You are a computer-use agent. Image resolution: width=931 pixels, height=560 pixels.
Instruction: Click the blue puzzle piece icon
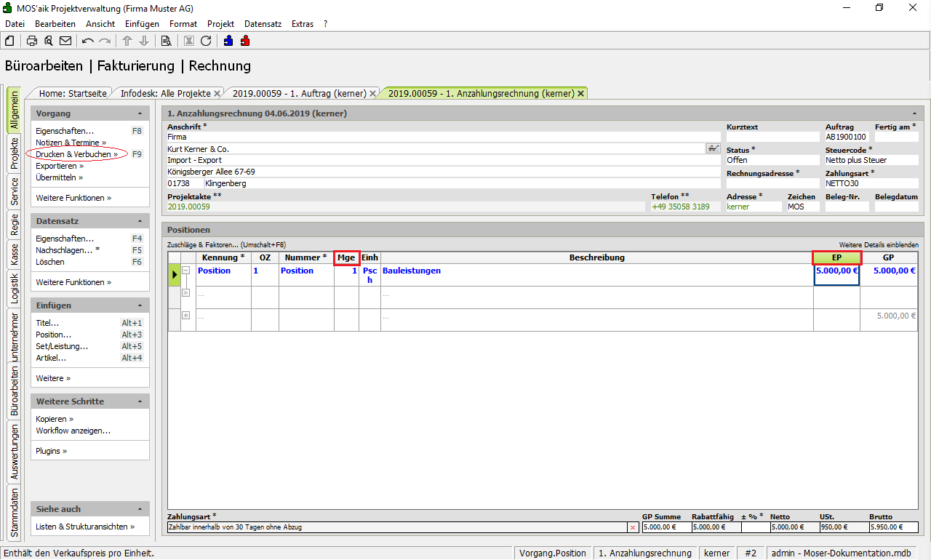click(x=228, y=41)
